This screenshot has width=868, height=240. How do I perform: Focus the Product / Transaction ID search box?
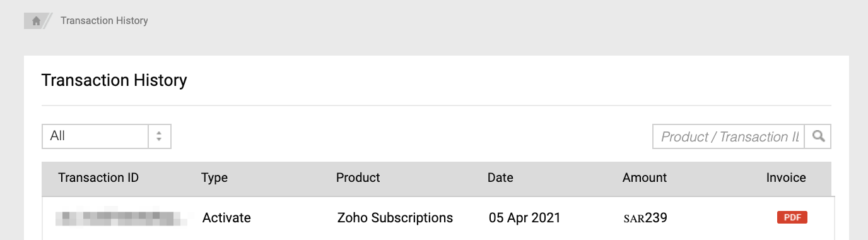tap(729, 136)
